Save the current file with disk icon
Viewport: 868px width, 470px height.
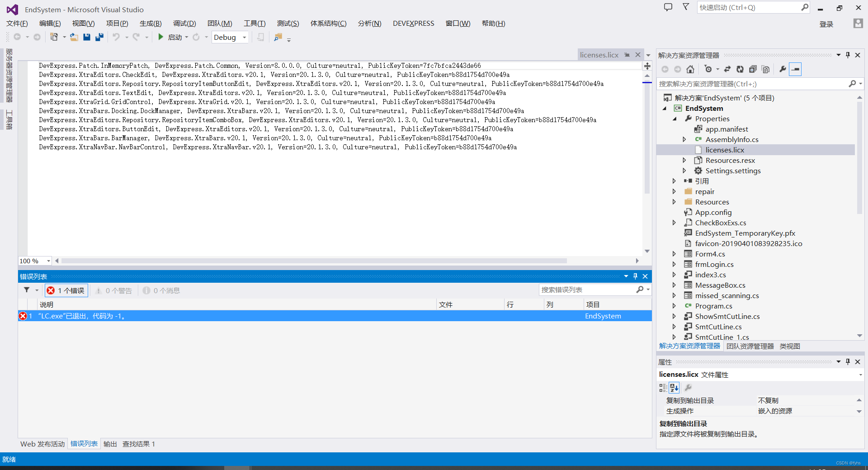click(87, 37)
